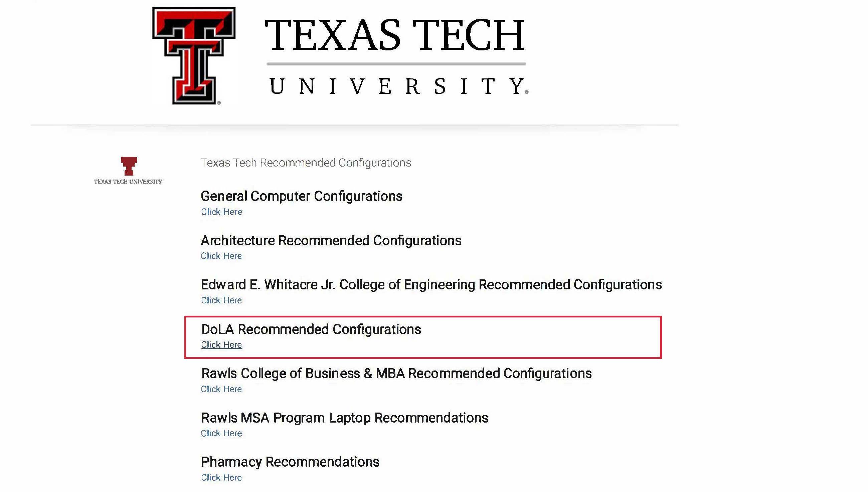The image size is (868, 492).
Task: Click the TEXAS TECH UNIVERSITY caption under small logo
Action: (x=129, y=182)
